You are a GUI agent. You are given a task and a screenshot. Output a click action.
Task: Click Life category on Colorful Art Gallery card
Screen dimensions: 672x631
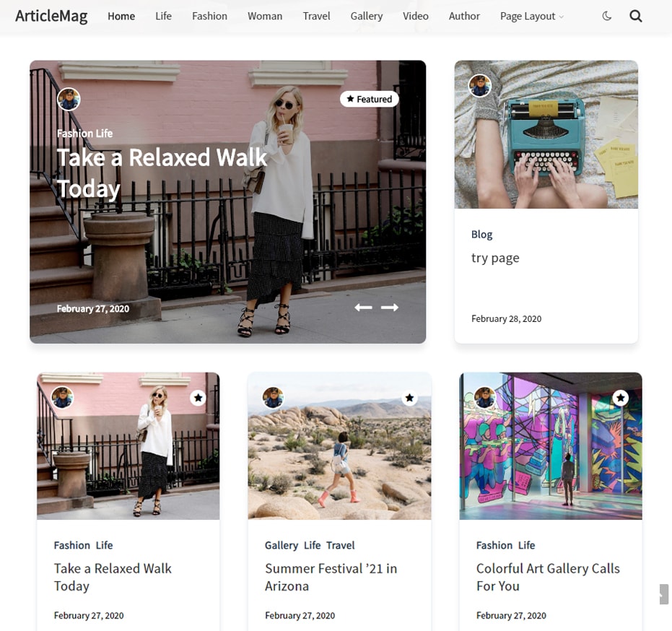[527, 545]
